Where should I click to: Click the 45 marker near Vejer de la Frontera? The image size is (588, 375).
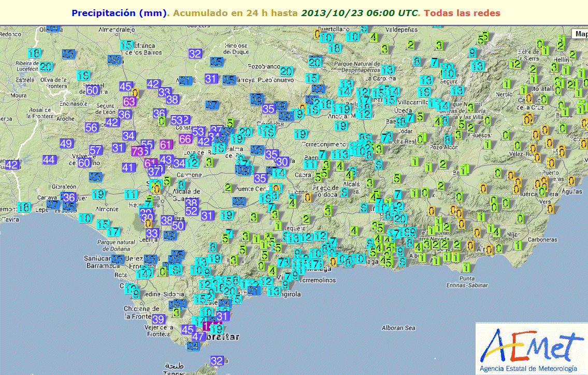point(188,329)
